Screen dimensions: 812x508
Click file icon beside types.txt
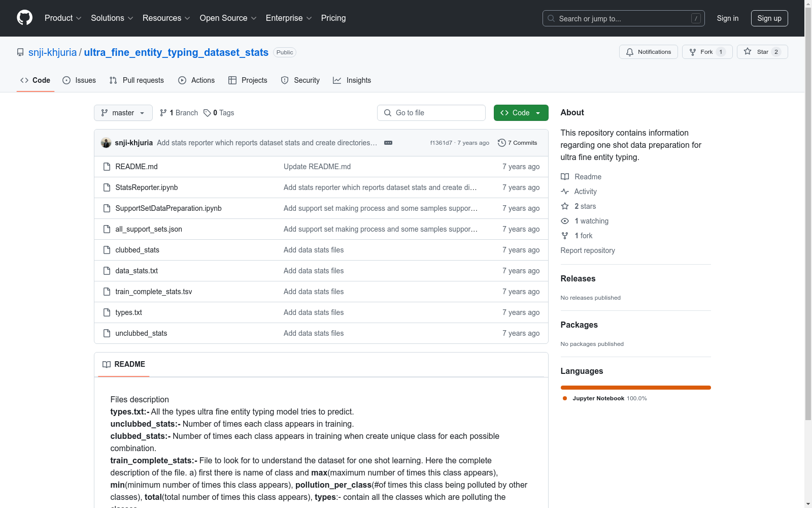click(107, 312)
